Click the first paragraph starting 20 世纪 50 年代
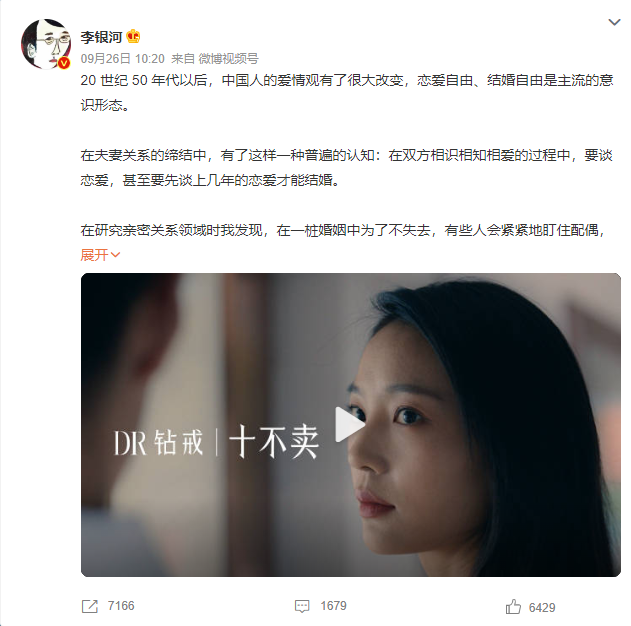This screenshot has height=626, width=631. point(347,93)
